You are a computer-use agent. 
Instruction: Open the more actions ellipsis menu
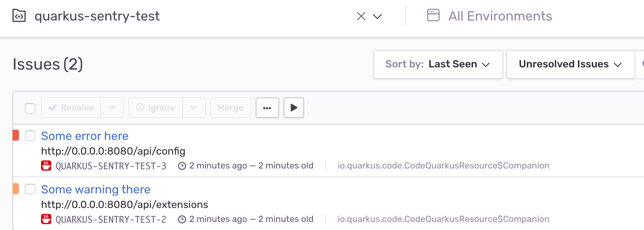pyautogui.click(x=267, y=108)
